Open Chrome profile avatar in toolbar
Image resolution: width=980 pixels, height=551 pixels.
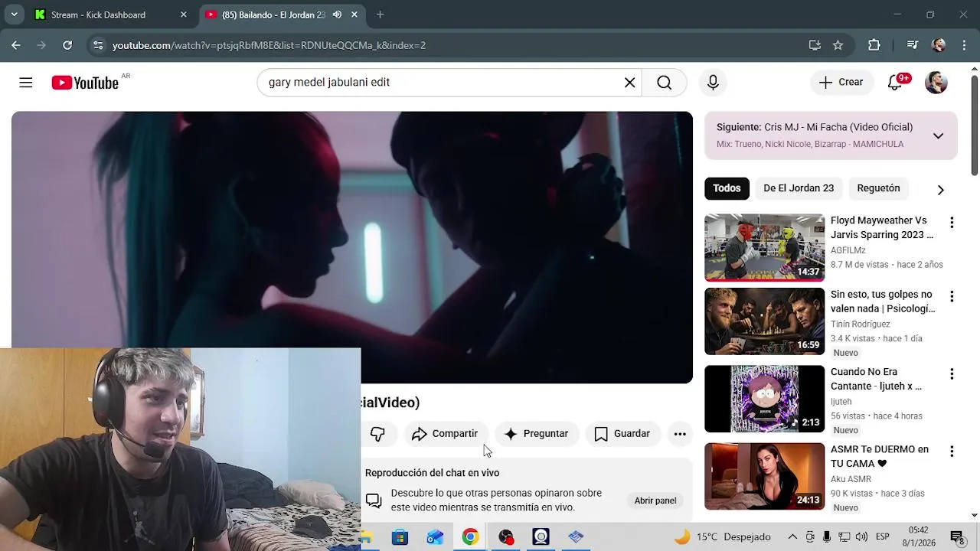pos(939,45)
